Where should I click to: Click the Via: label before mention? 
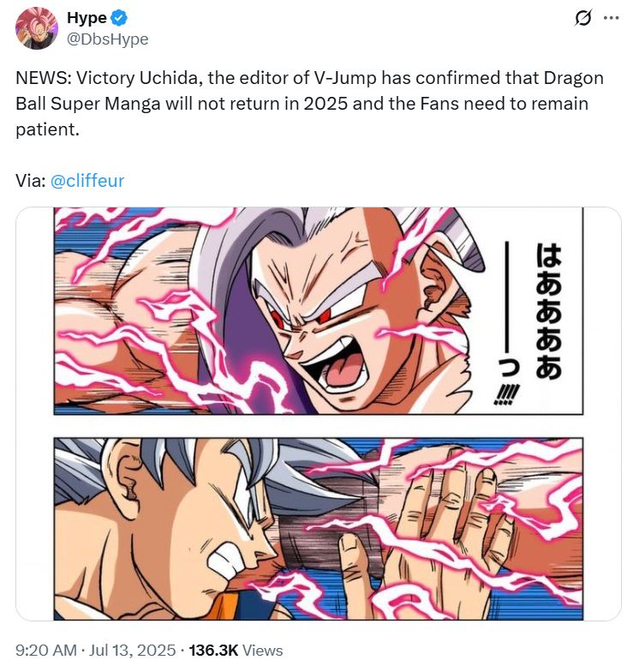pyautogui.click(x=31, y=180)
